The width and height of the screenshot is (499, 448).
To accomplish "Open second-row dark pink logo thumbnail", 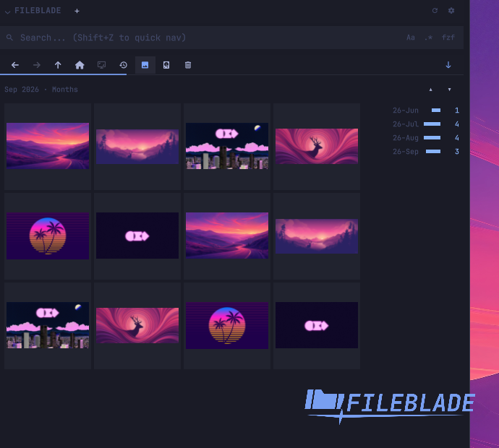I will click(x=137, y=236).
